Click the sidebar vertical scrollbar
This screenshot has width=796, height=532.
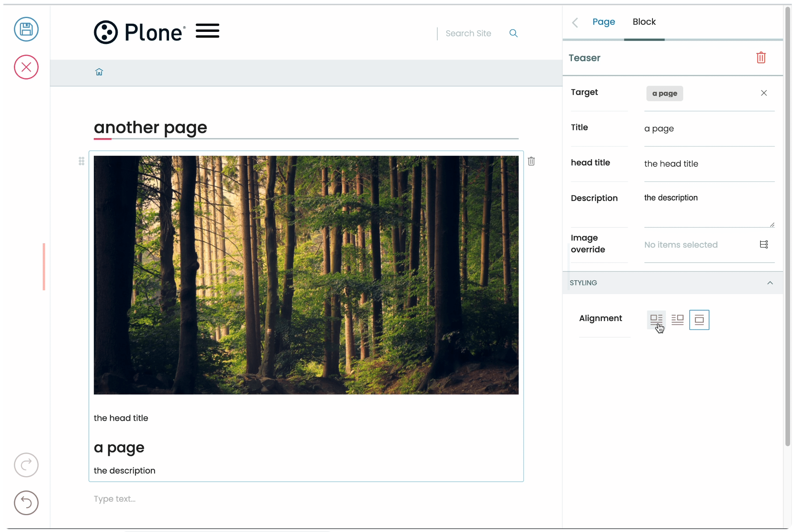tap(788, 227)
